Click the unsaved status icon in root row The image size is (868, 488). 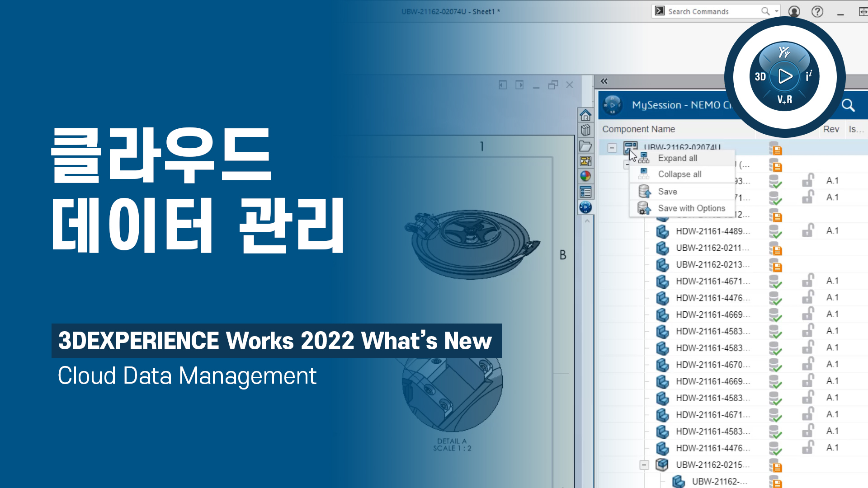tap(775, 148)
